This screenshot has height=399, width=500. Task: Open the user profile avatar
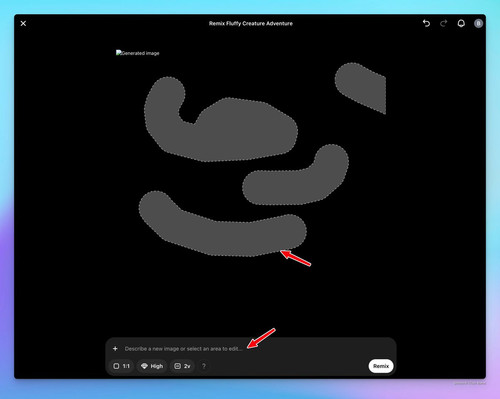478,23
